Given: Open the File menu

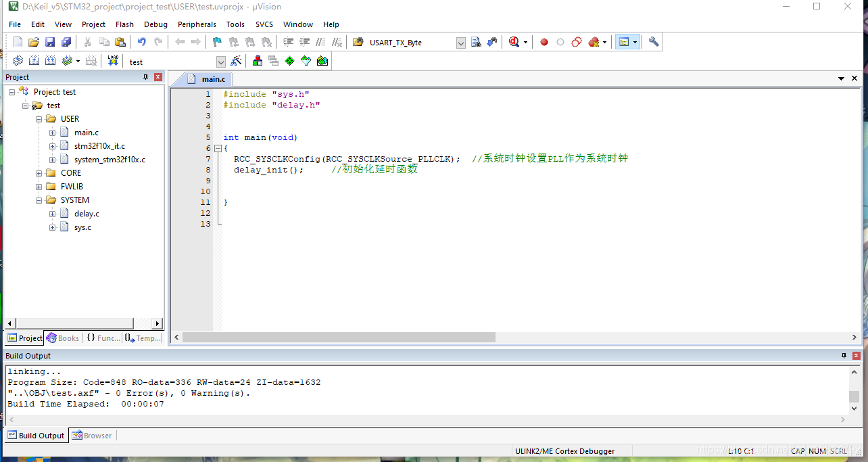Looking at the screenshot, I should (x=15, y=24).
